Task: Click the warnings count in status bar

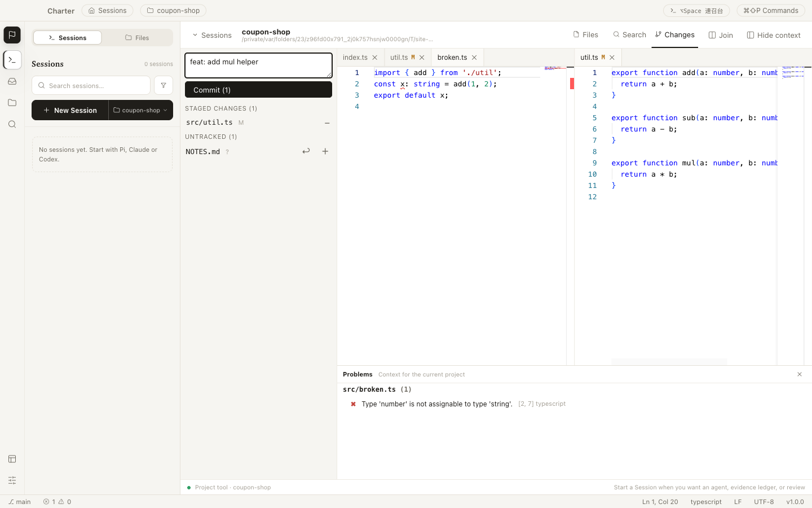Action: point(65,502)
